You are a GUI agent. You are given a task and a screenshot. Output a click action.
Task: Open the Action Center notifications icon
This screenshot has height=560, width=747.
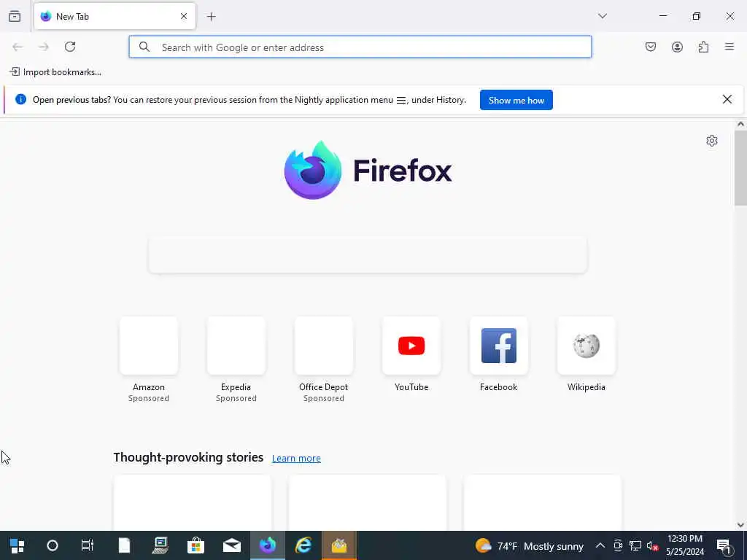[x=724, y=545]
